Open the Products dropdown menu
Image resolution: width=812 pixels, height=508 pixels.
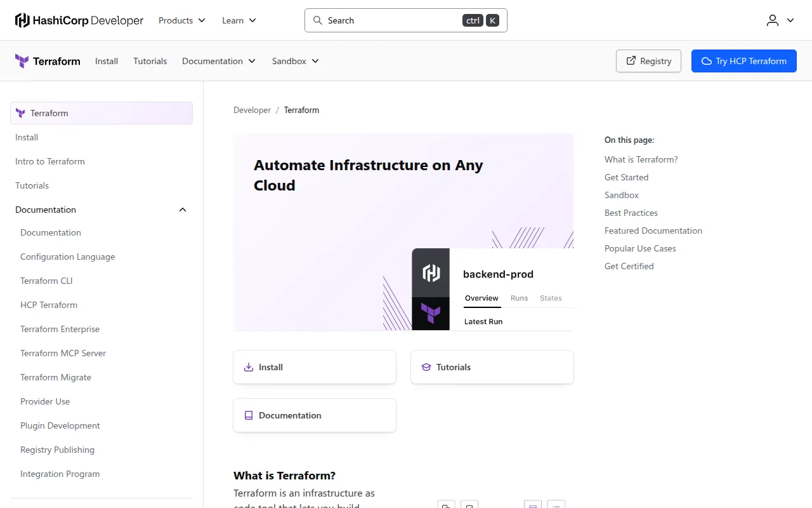(x=182, y=20)
